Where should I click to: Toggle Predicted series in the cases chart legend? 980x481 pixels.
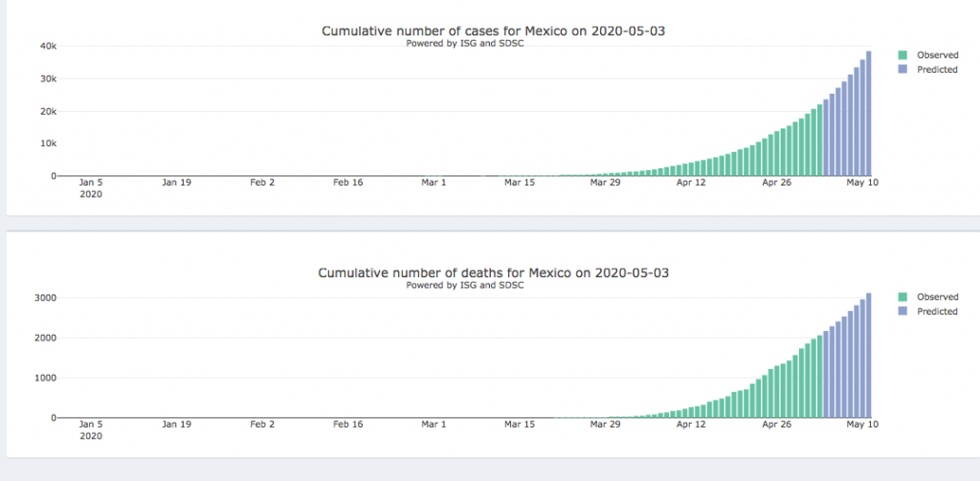pyautogui.click(x=937, y=70)
